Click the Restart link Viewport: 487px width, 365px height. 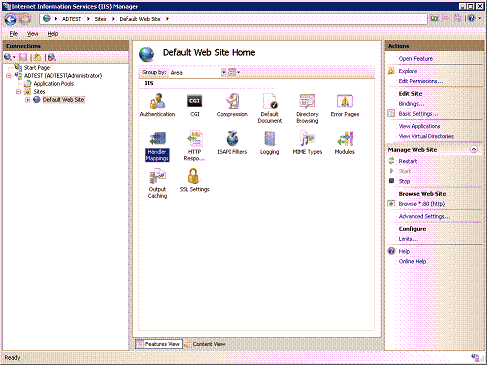click(408, 161)
